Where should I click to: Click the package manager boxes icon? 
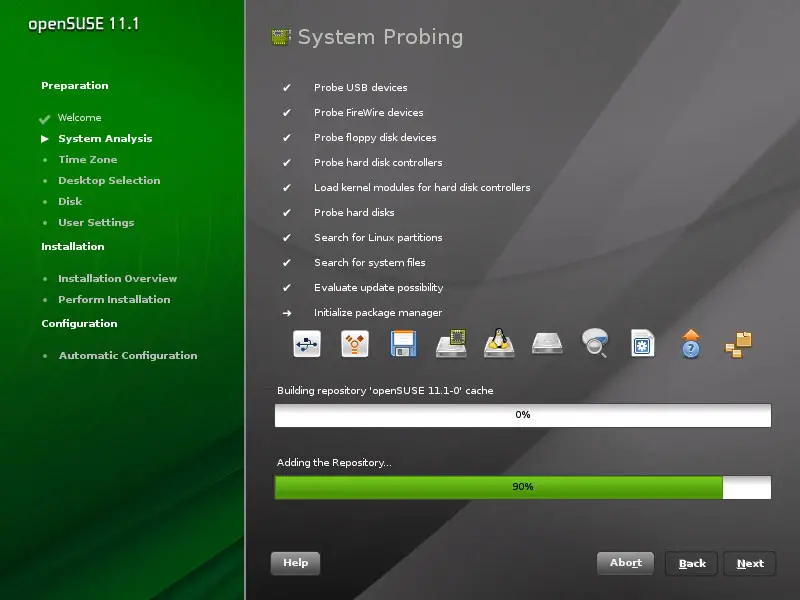(738, 344)
